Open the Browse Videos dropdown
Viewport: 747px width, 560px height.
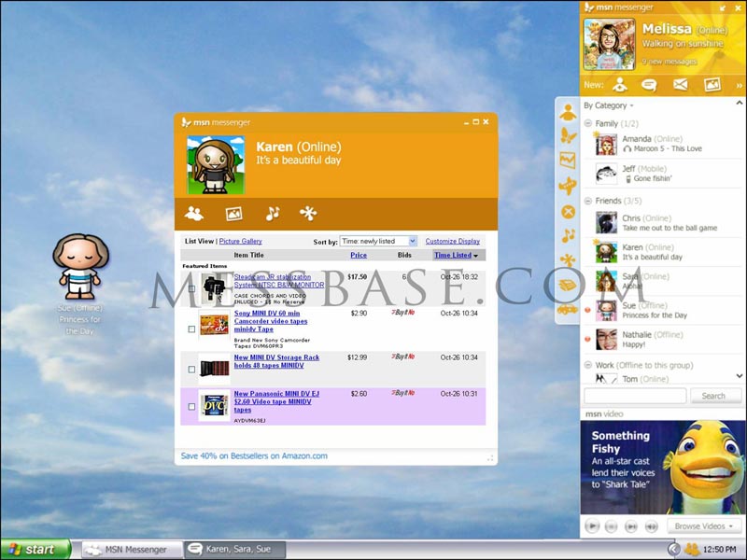[x=703, y=526]
